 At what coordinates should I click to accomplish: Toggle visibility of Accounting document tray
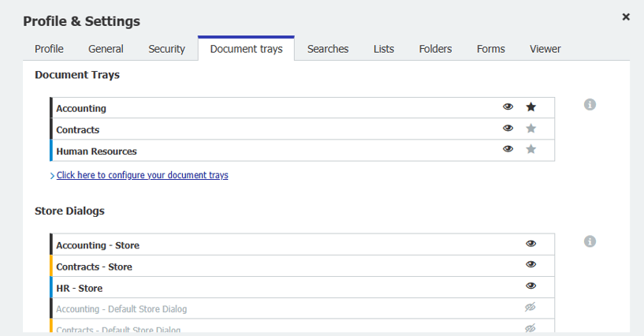click(x=508, y=107)
